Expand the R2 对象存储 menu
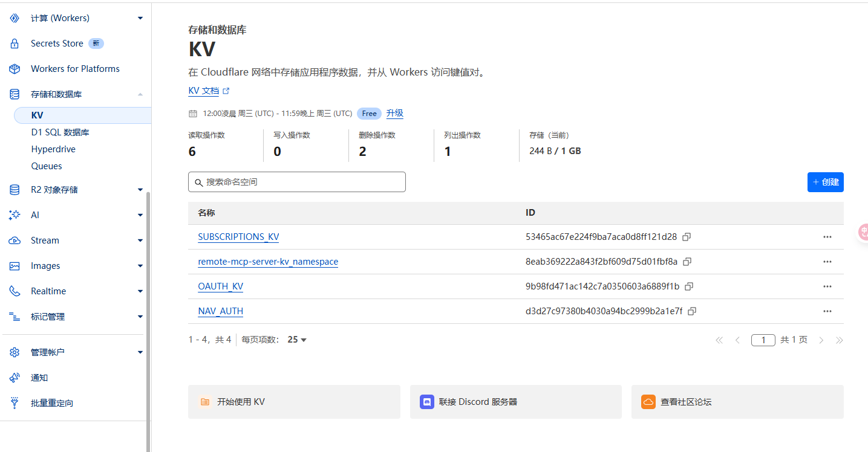Image resolution: width=868 pixels, height=452 pixels. (x=140, y=190)
